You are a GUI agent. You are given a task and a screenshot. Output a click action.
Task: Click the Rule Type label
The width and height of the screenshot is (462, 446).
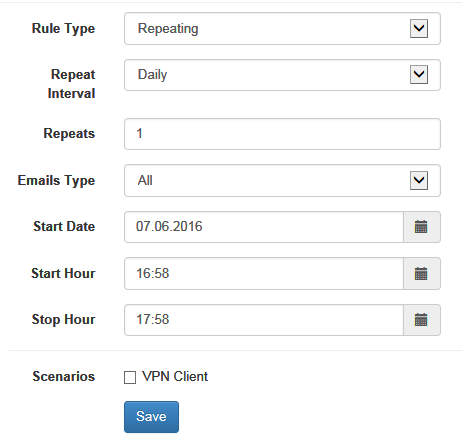coord(63,29)
